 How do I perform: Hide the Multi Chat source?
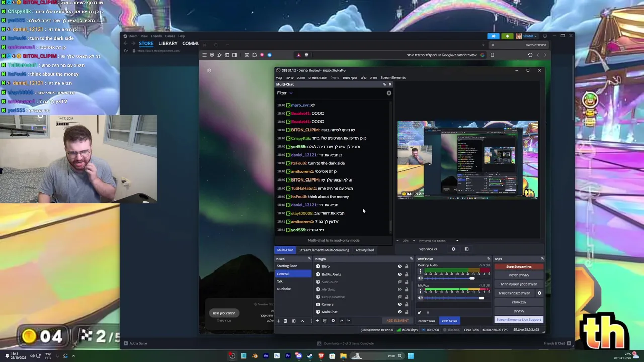click(400, 312)
